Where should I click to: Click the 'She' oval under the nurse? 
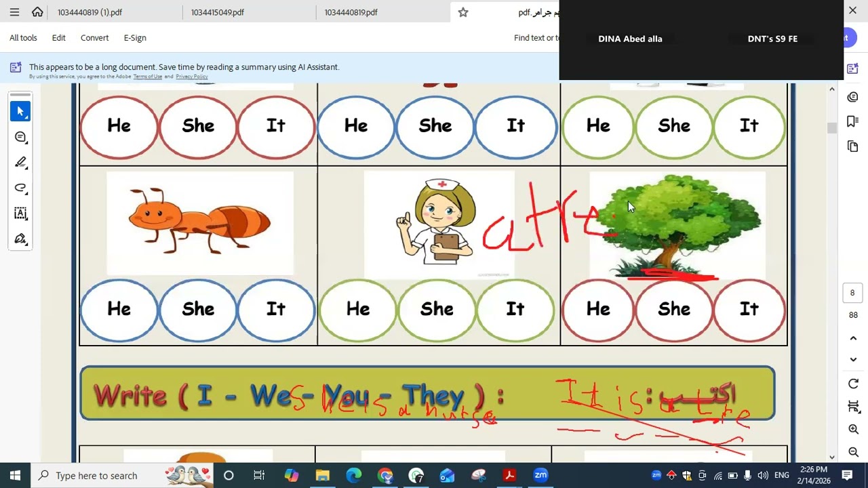click(x=437, y=309)
